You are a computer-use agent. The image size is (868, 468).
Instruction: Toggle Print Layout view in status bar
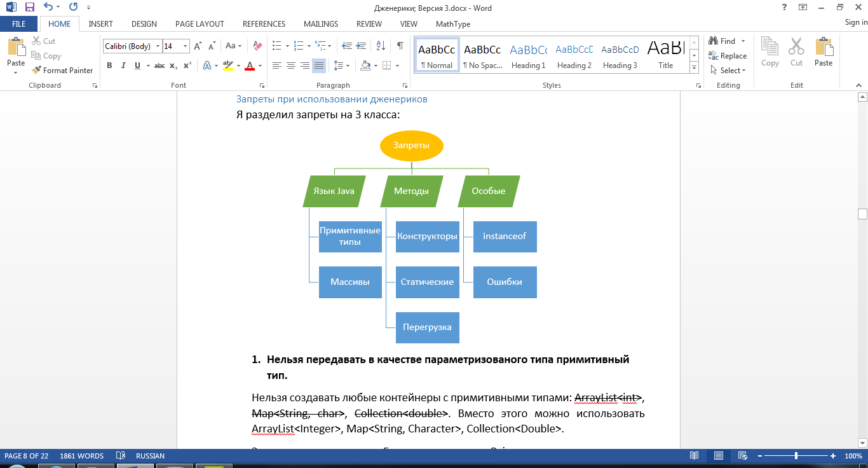[718, 456]
